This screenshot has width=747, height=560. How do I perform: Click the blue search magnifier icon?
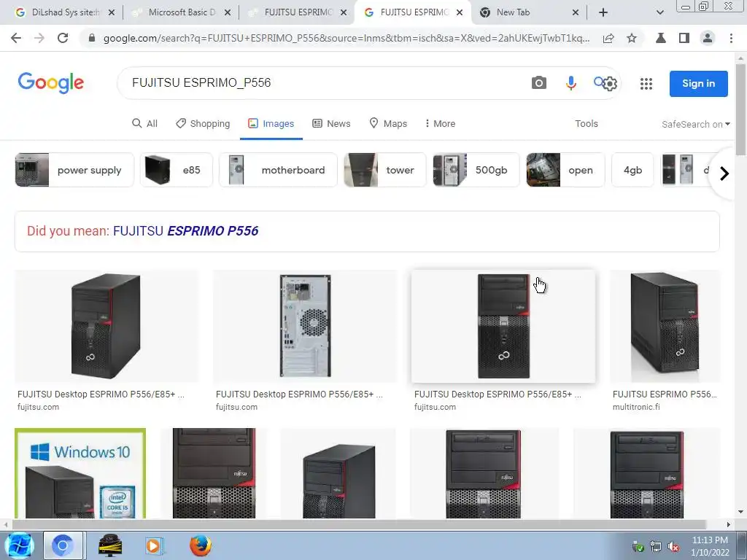coord(598,82)
